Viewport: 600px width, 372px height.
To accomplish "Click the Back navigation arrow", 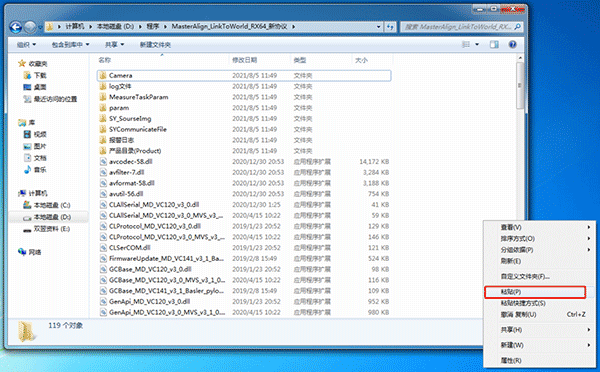I will coord(16,27).
